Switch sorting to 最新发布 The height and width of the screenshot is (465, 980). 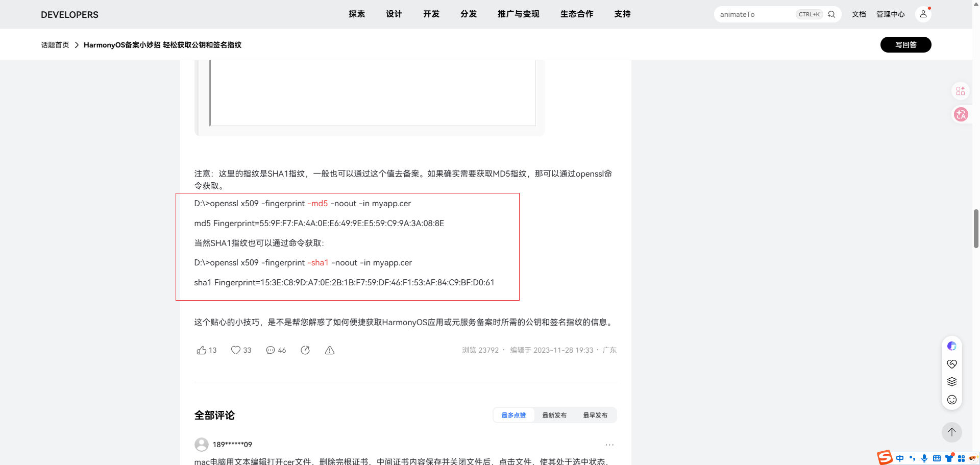554,415
